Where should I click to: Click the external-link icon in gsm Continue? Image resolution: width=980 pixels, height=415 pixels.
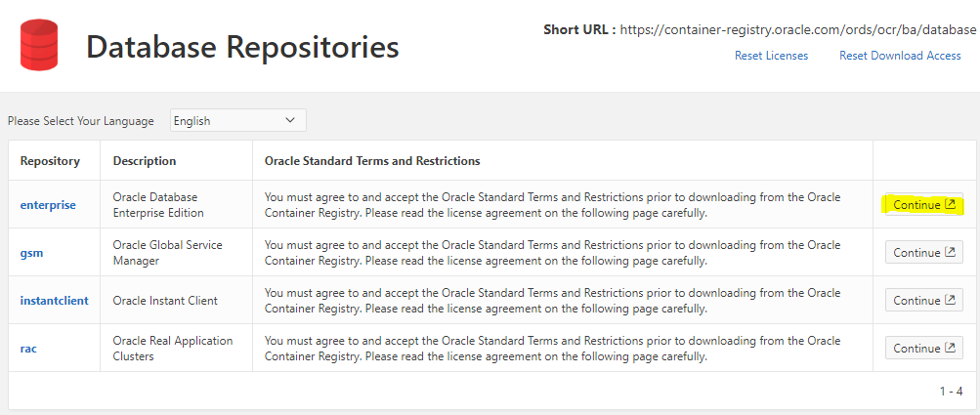pyautogui.click(x=950, y=253)
